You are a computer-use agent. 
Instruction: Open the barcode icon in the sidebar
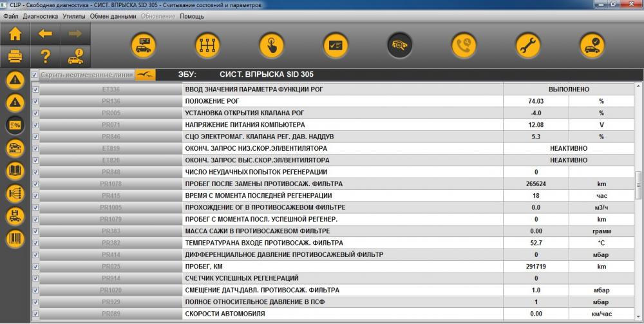coord(15,239)
